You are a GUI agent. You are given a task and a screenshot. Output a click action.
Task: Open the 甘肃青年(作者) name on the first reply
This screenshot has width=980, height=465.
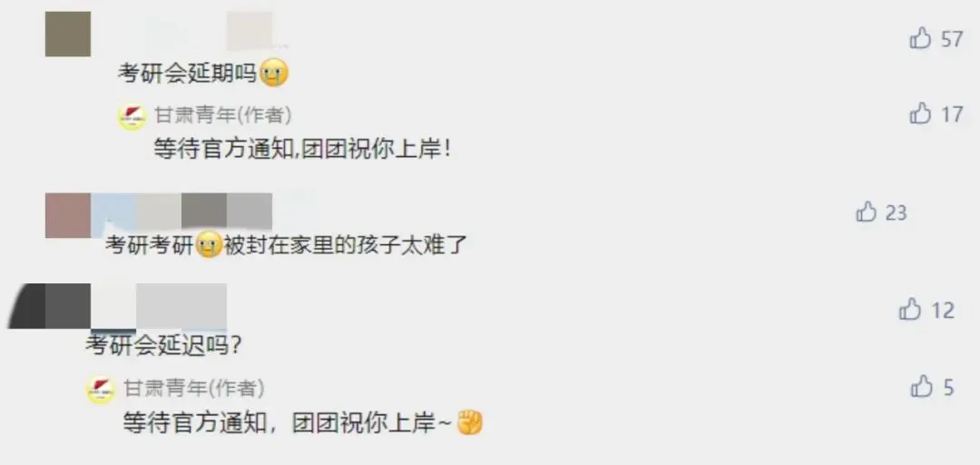click(222, 114)
